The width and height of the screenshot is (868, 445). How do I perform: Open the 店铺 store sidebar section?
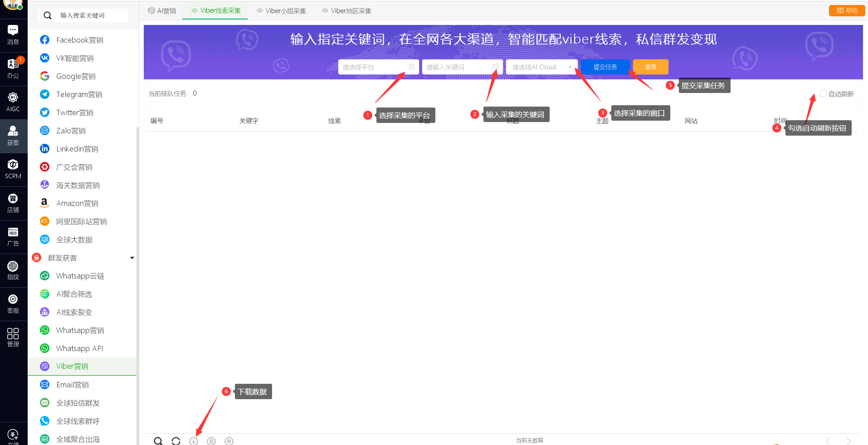pos(13,203)
